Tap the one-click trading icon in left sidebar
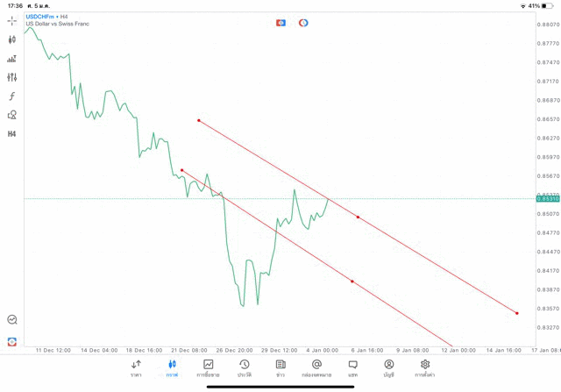 [11, 341]
